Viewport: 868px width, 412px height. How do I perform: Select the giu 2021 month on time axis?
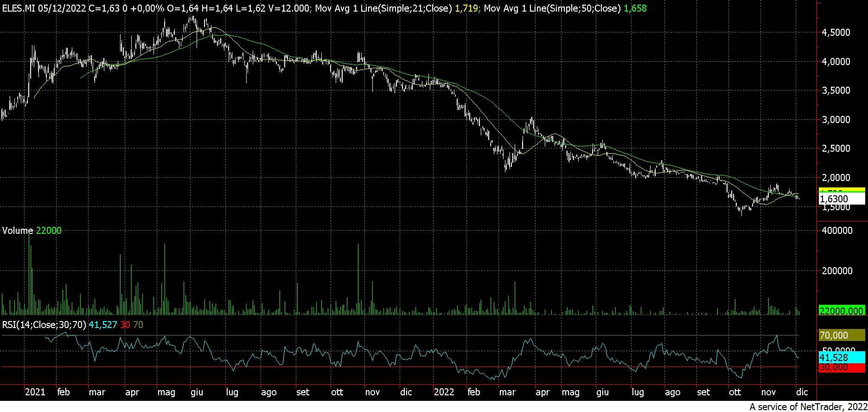coord(197,392)
